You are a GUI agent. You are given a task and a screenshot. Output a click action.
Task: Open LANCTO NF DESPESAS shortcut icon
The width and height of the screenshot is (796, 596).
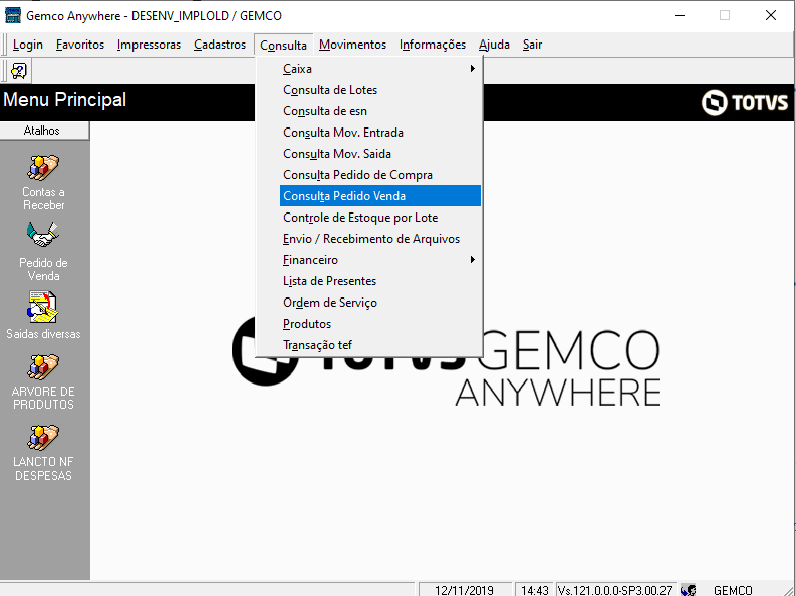click(43, 438)
